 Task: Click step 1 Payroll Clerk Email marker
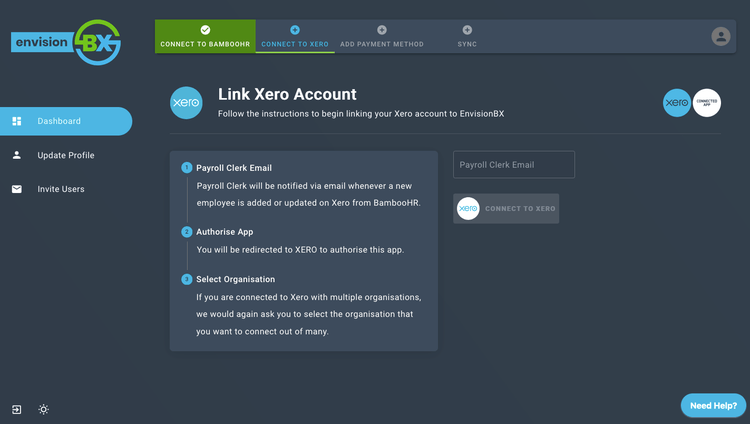pos(186,168)
